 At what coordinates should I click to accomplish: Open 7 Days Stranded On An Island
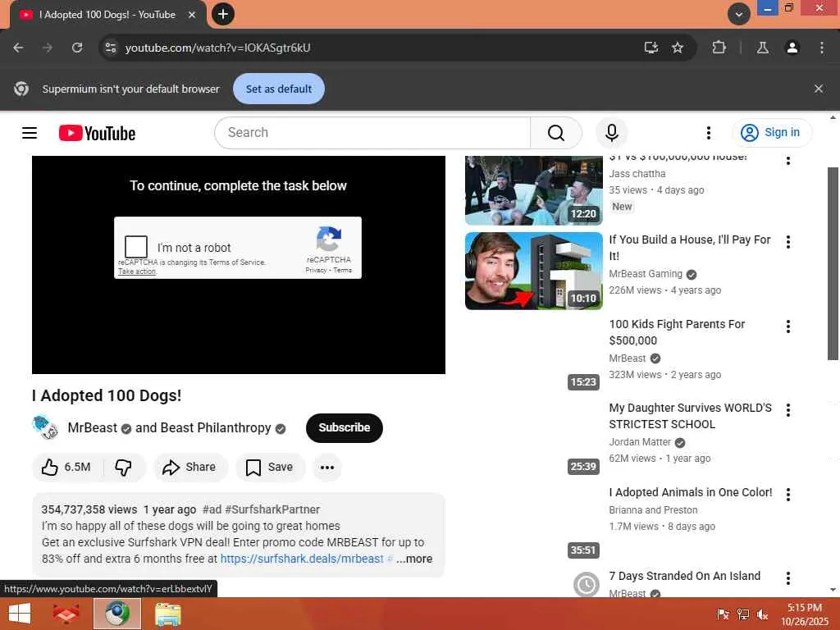click(685, 576)
